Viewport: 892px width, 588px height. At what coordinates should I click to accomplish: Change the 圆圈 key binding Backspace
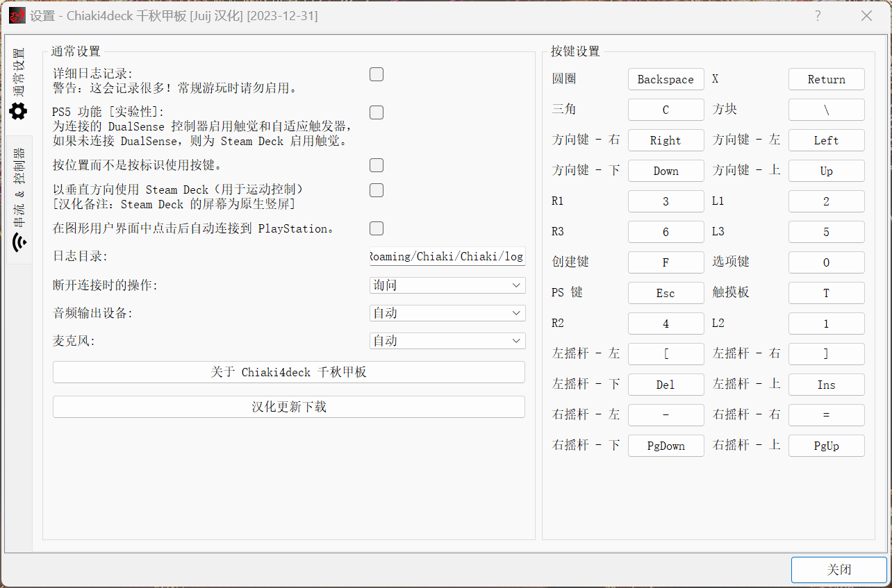click(666, 79)
